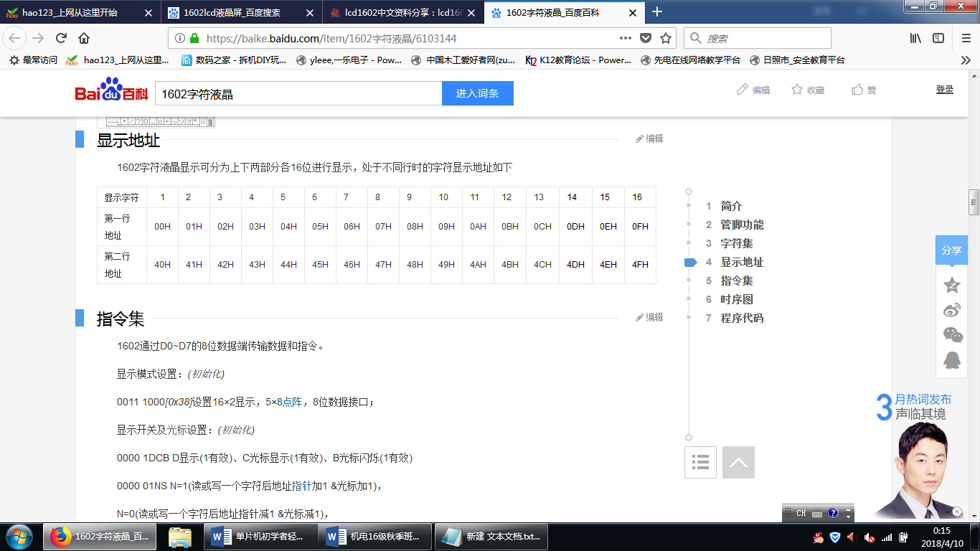The height and width of the screenshot is (551, 980).
Task: Open 新建 文本文档.txt taskbar item
Action: (x=491, y=537)
